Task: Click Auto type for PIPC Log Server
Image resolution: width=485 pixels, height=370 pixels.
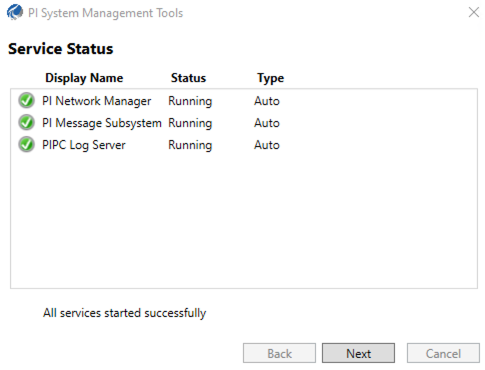Action: [267, 145]
